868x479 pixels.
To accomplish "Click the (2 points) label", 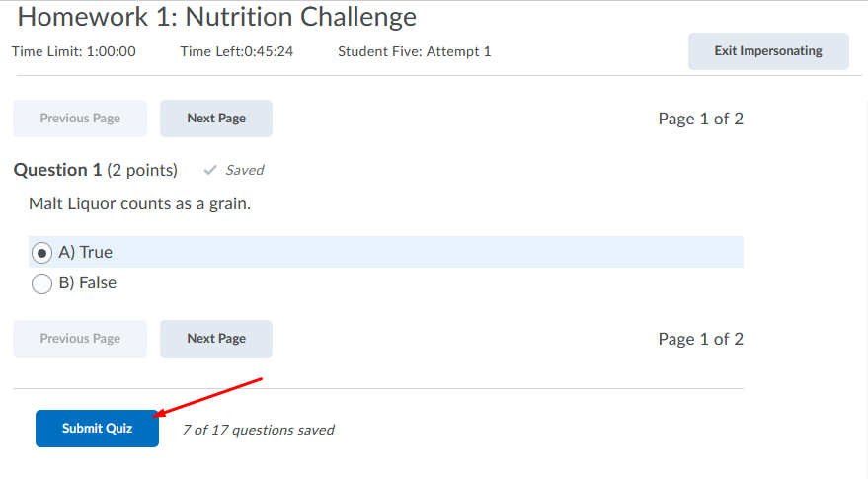I will [142, 170].
